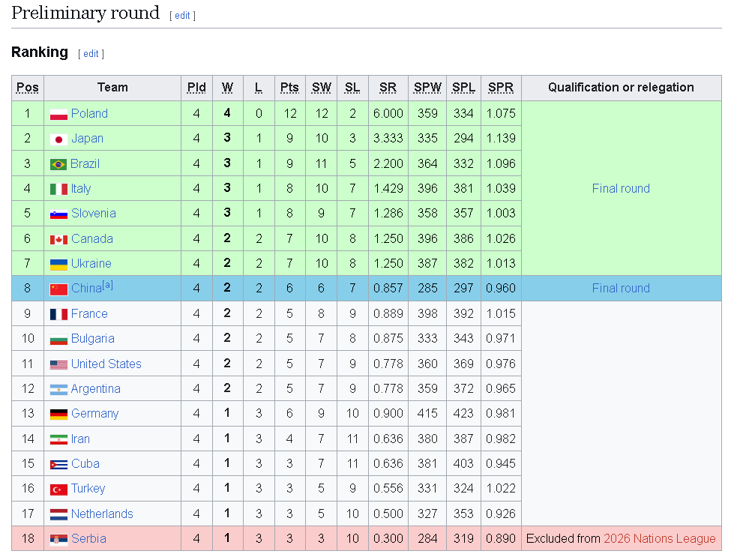Select Japan's SPR value 1.139
734x560 pixels.
[x=501, y=139]
